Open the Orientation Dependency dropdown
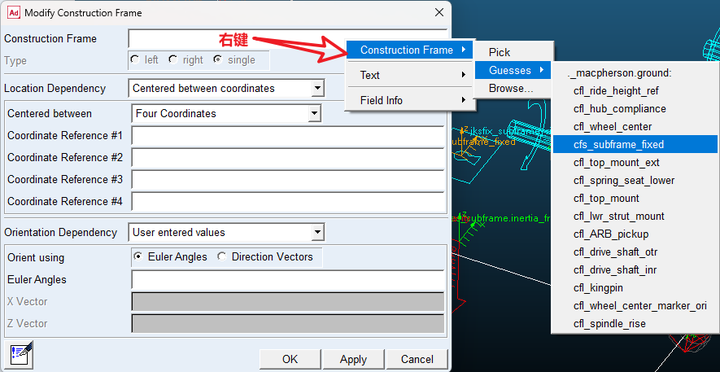 tap(317, 232)
